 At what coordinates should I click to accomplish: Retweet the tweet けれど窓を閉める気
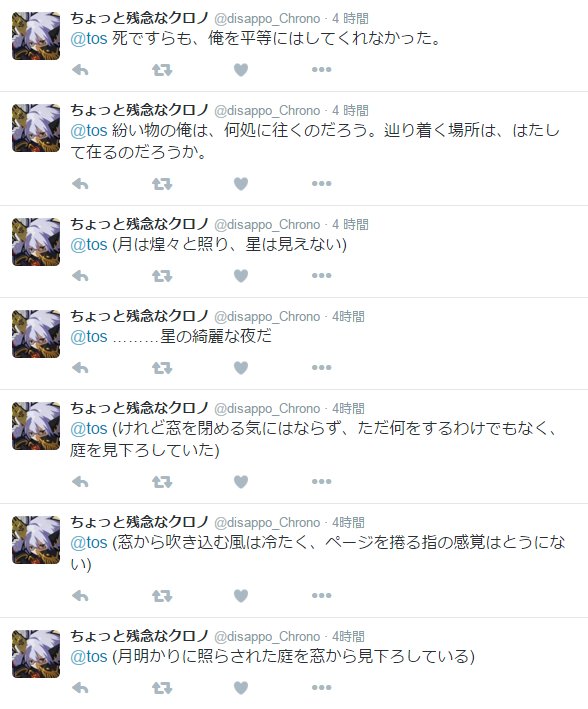click(x=162, y=482)
